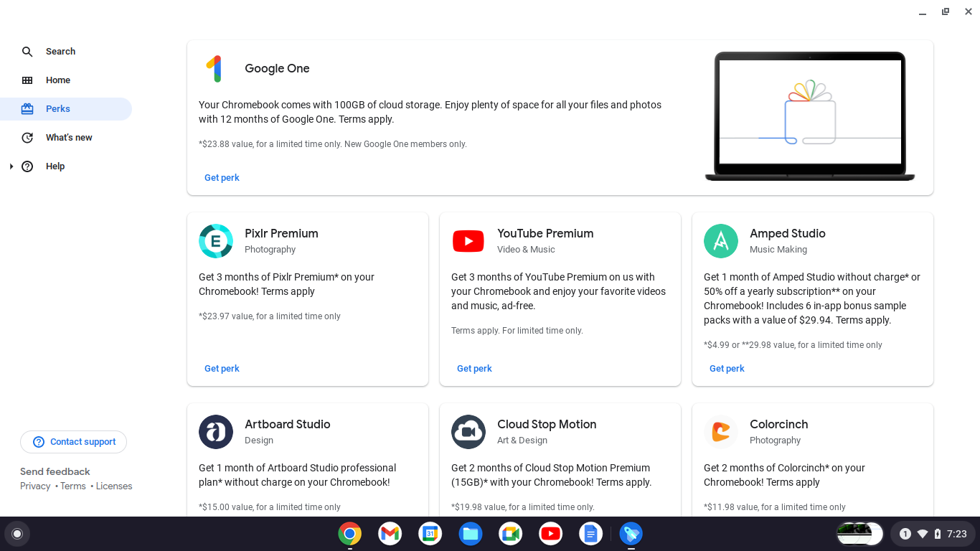Viewport: 980px width, 551px height.
Task: Click the What's new icon in sidebar
Action: (x=27, y=138)
